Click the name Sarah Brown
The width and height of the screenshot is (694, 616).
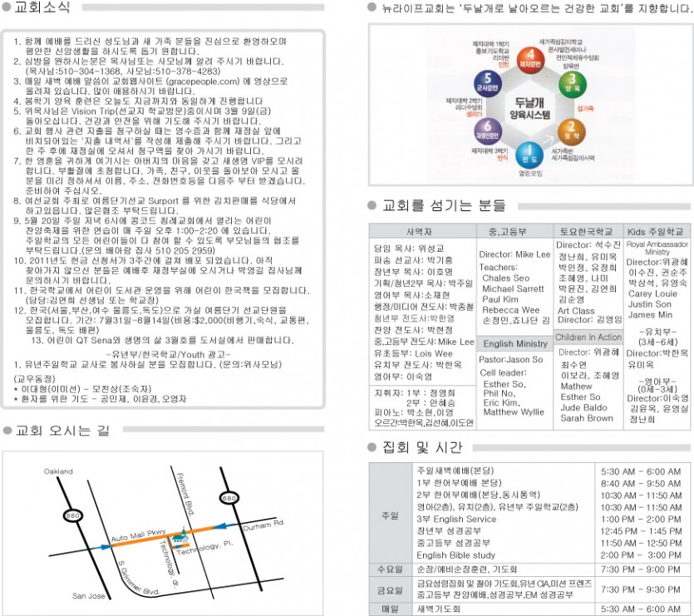587,418
